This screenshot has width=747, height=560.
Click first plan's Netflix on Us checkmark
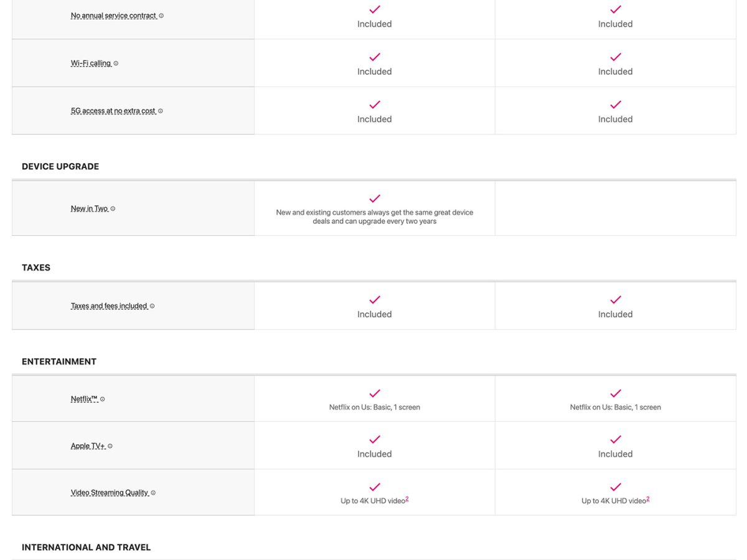375,394
